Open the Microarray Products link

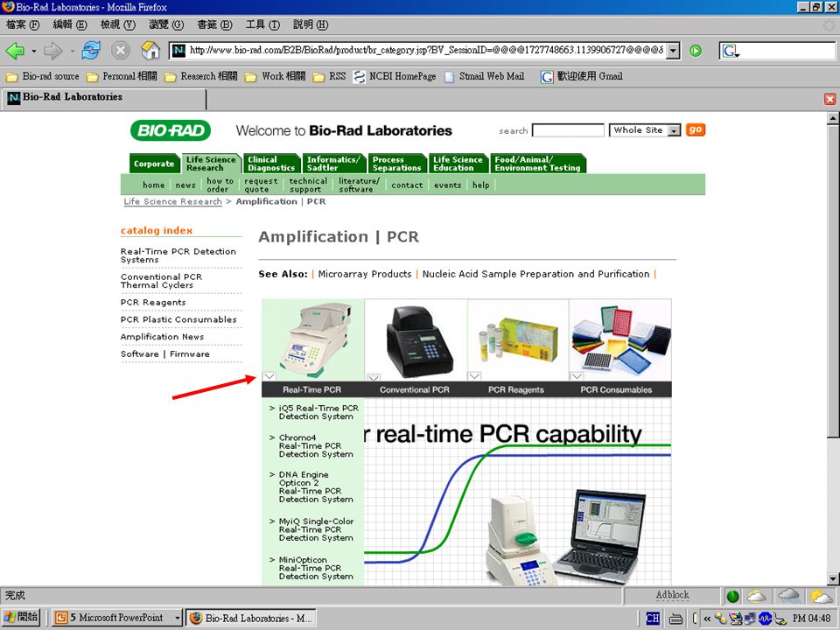(x=365, y=274)
